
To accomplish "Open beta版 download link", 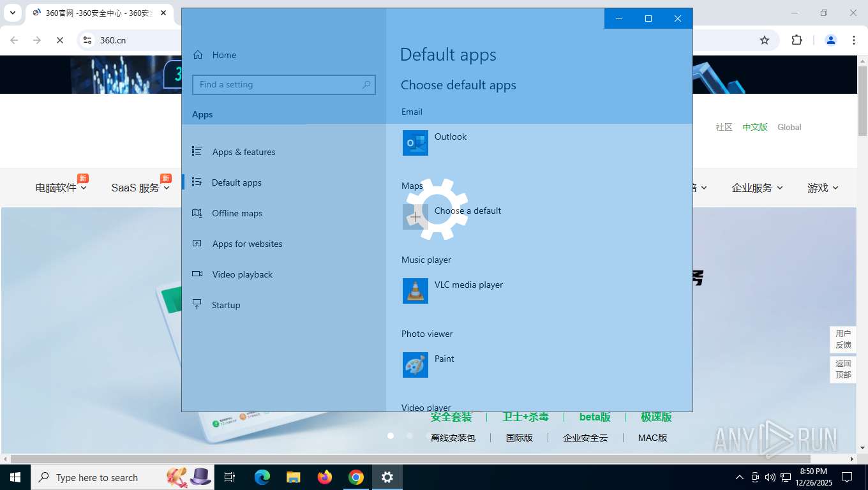I will point(595,417).
